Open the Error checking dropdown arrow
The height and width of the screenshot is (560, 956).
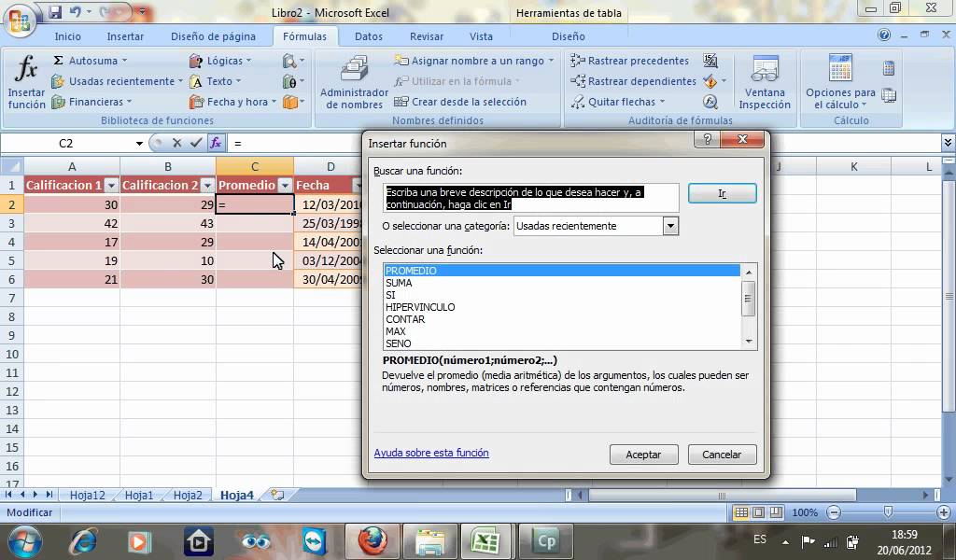tap(724, 81)
